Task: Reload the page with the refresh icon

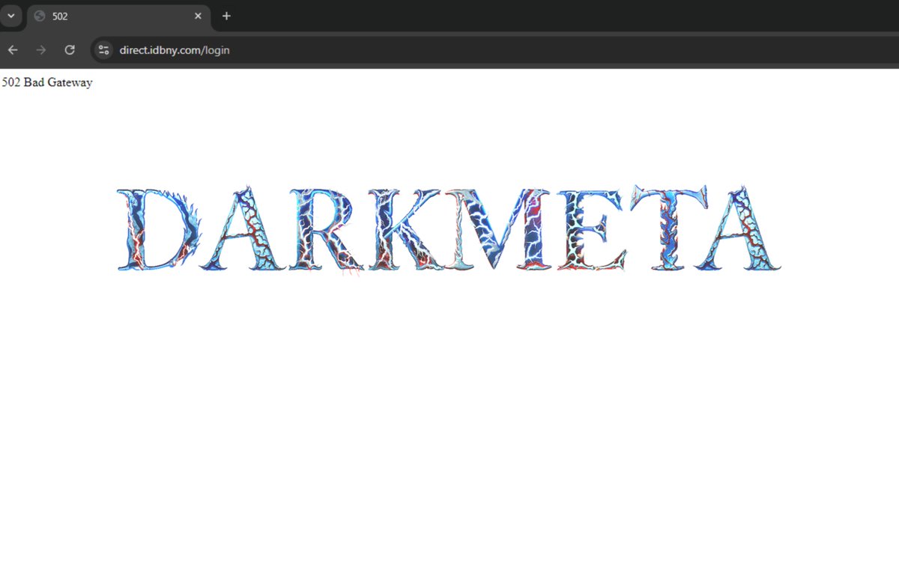Action: tap(70, 50)
